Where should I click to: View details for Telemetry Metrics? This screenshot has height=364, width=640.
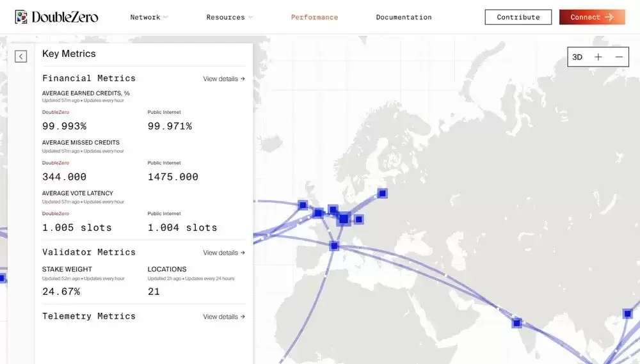tap(223, 317)
